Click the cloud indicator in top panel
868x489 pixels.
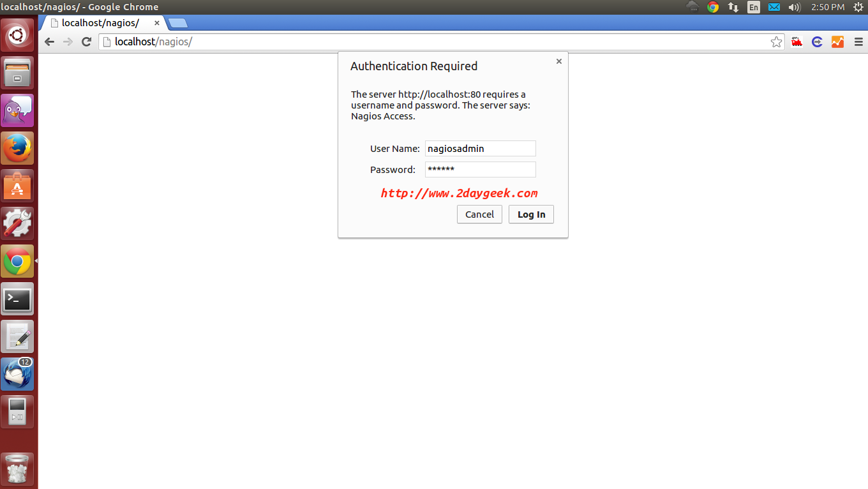(x=692, y=7)
